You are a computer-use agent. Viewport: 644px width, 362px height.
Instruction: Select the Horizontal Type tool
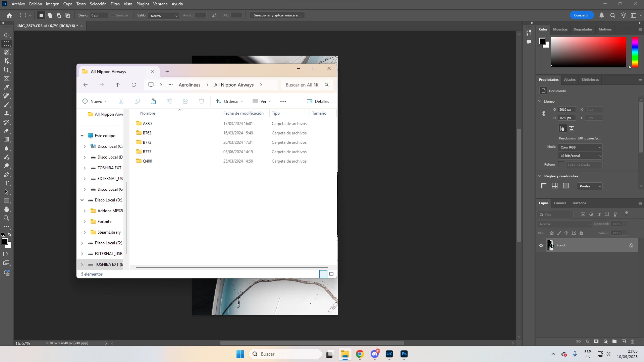pyautogui.click(x=6, y=183)
